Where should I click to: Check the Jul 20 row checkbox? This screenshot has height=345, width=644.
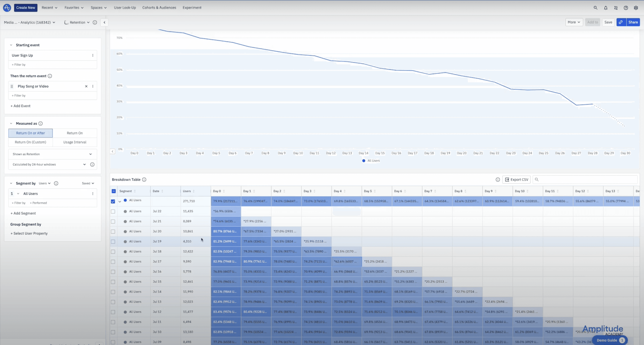pos(113,232)
